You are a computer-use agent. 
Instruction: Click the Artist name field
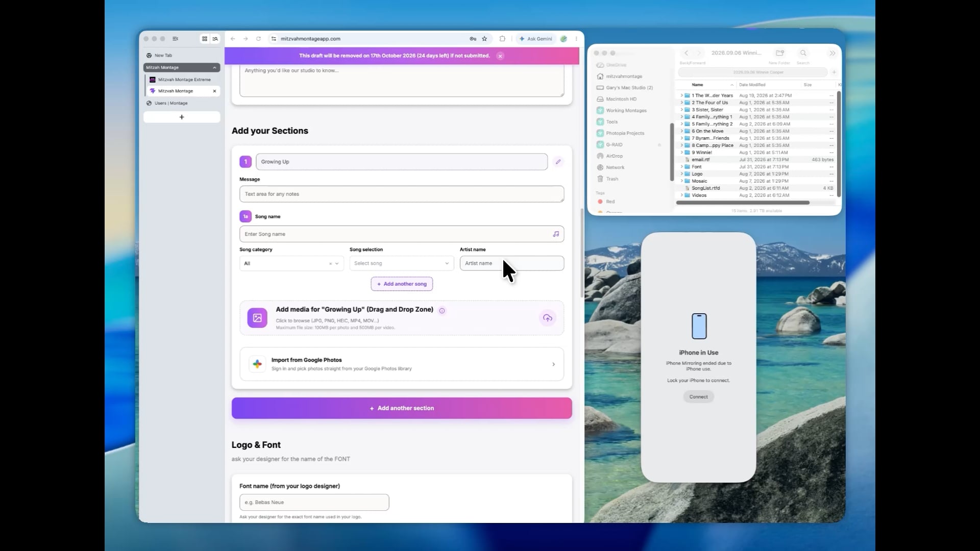tap(512, 263)
